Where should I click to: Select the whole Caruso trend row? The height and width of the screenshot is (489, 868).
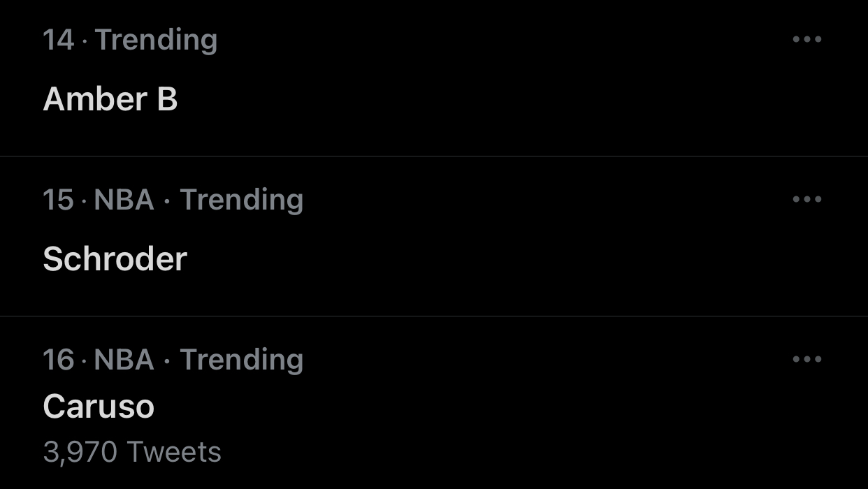[x=434, y=403]
